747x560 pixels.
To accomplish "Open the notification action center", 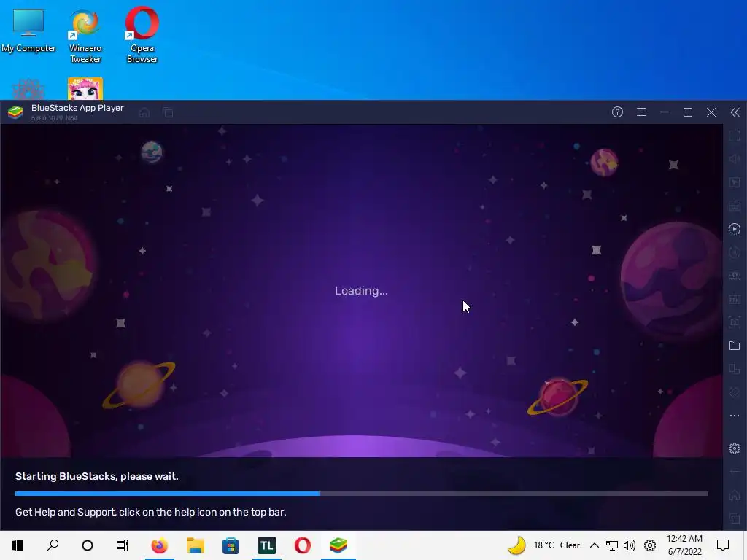I will point(723,545).
